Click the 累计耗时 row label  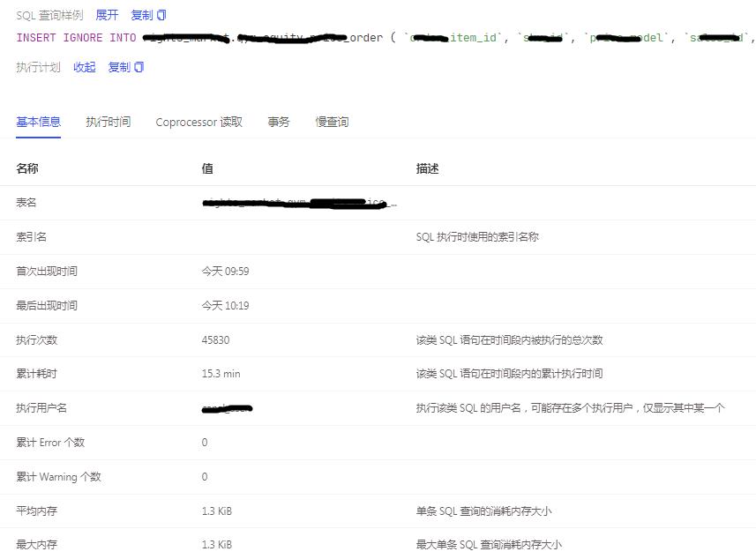[x=37, y=374]
